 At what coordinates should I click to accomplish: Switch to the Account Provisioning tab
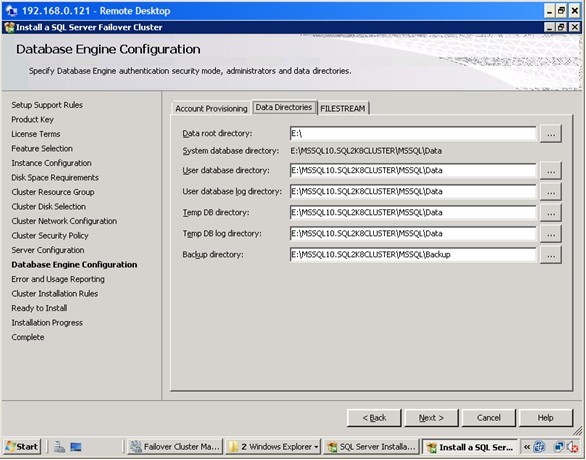point(211,108)
